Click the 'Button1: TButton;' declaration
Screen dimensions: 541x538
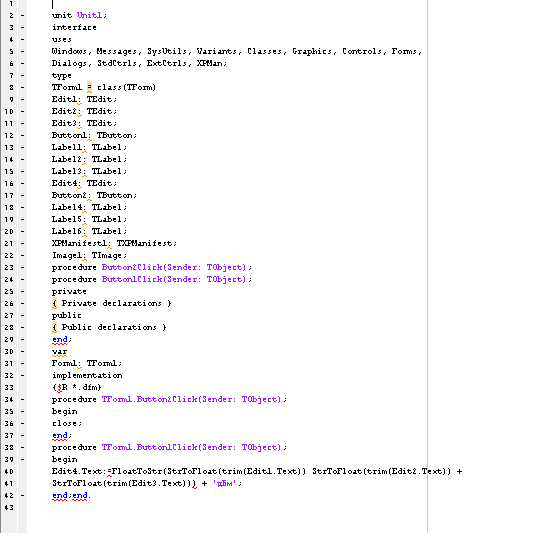point(95,135)
